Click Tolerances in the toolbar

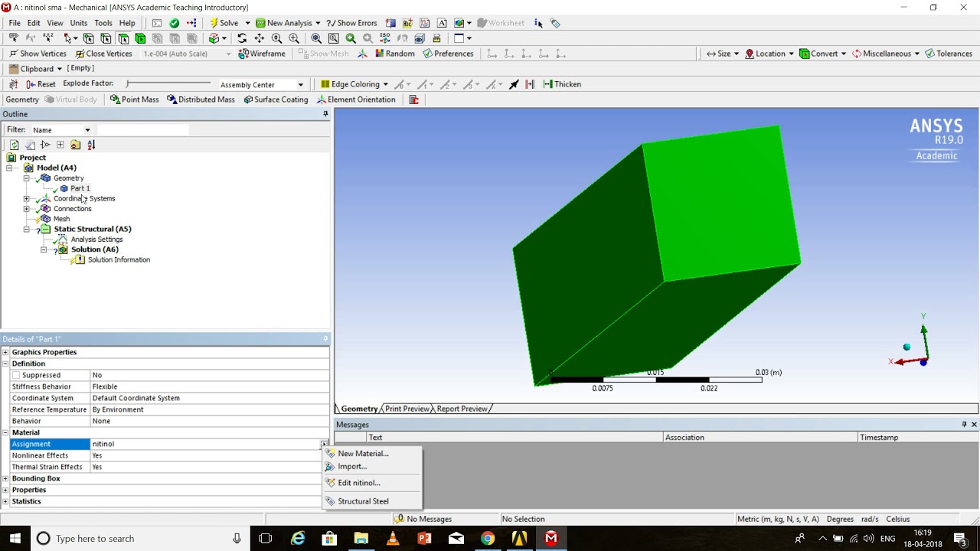coord(949,54)
